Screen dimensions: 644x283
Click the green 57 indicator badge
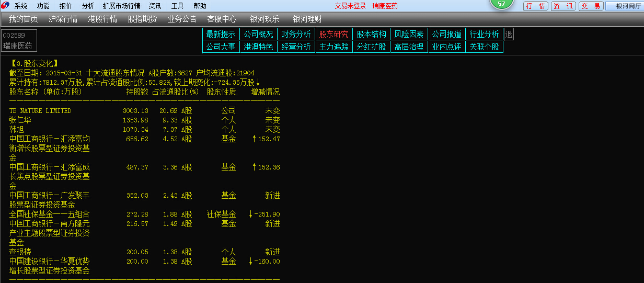tap(501, 4)
